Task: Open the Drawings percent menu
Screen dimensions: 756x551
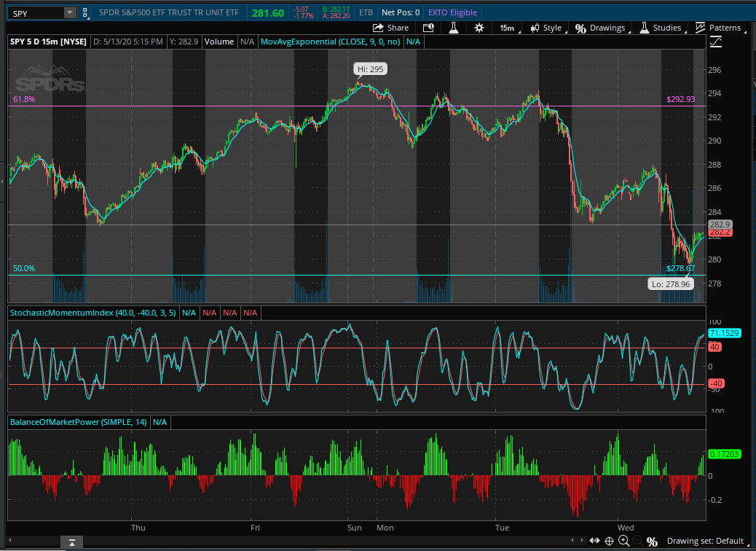Action: point(602,28)
